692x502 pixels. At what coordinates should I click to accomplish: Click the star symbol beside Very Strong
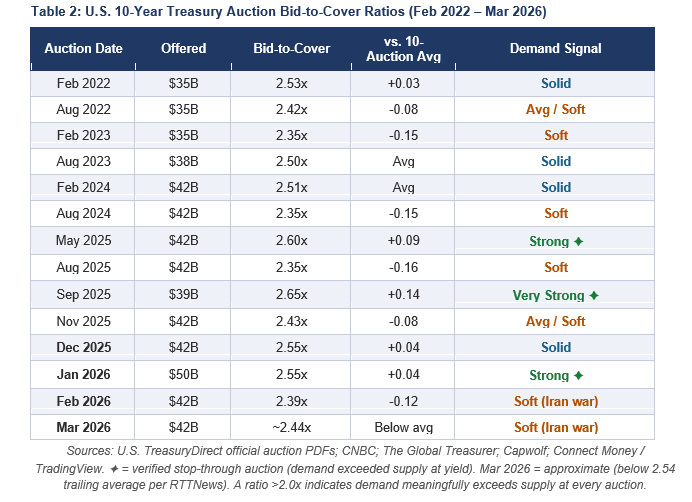594,296
